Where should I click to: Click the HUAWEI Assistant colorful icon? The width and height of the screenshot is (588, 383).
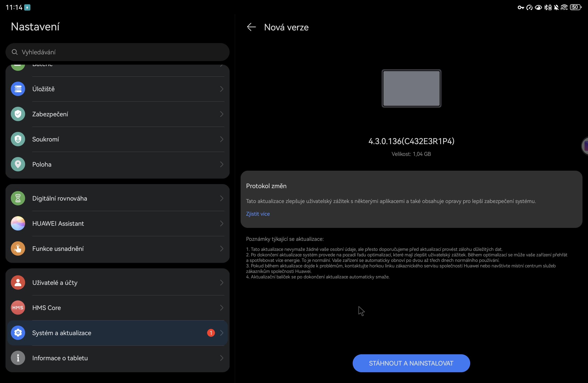coord(18,223)
